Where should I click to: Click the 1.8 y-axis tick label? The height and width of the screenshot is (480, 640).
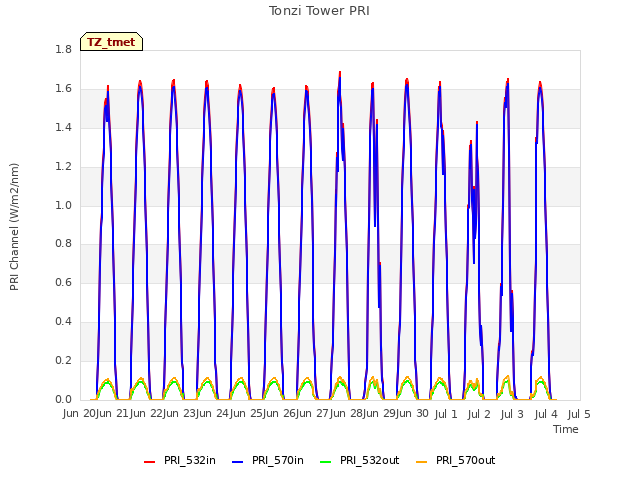pos(63,49)
